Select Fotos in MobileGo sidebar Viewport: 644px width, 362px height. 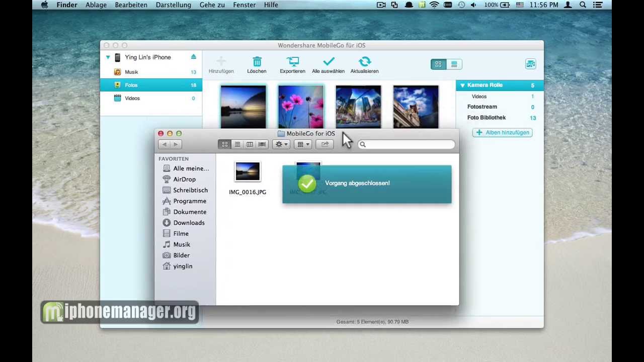[x=151, y=85]
